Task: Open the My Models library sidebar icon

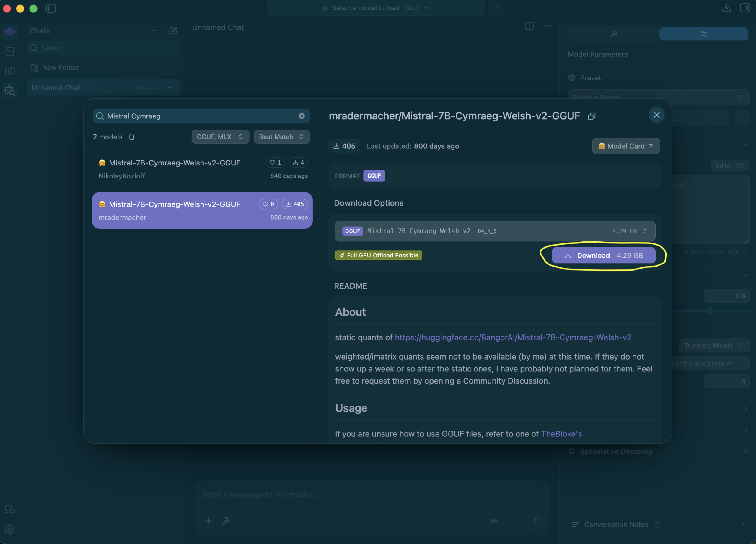Action: coord(10,71)
